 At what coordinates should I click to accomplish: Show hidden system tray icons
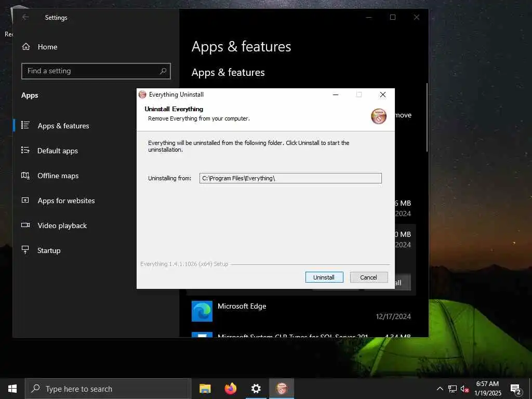click(440, 389)
